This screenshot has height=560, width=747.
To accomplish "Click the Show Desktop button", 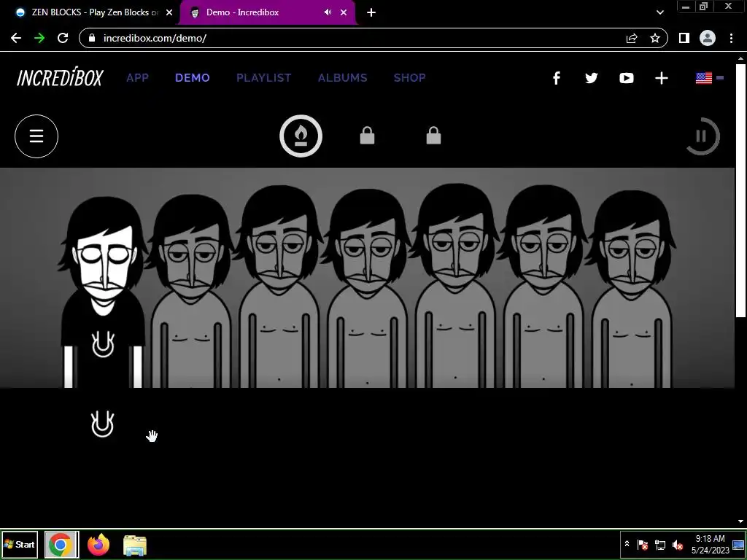I will 738,544.
